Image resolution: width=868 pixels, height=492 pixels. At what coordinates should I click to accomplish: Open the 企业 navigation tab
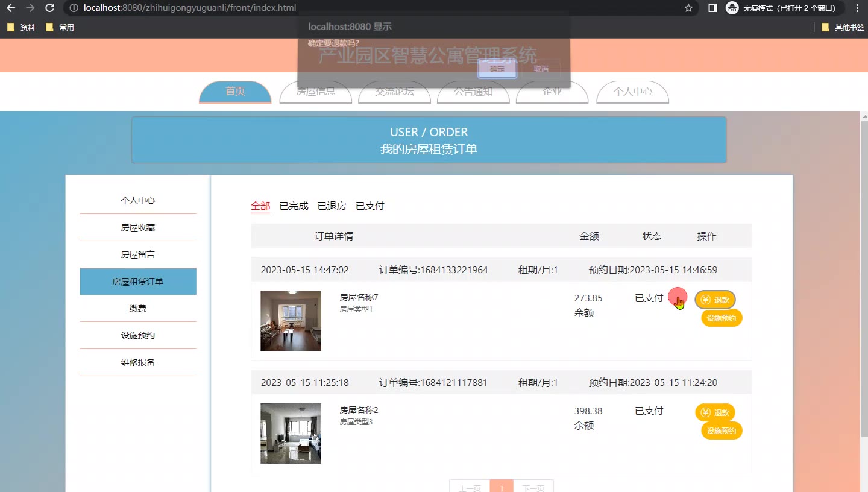point(552,92)
